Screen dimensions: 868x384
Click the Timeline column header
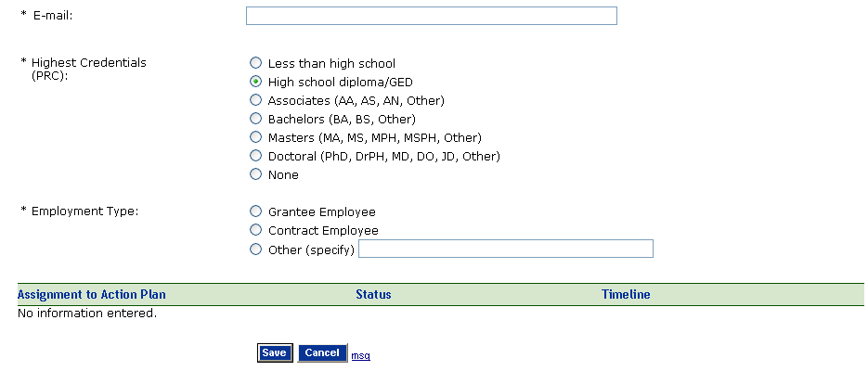626,295
